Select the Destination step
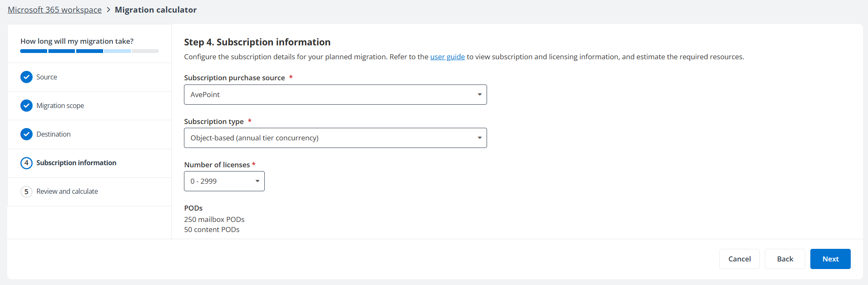The height and width of the screenshot is (285, 868). coord(53,134)
